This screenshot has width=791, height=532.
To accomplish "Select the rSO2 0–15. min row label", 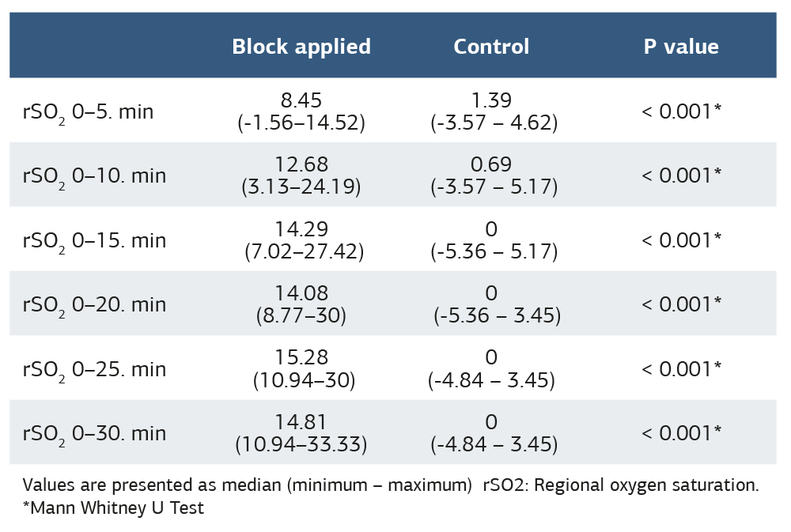I will pos(94,240).
